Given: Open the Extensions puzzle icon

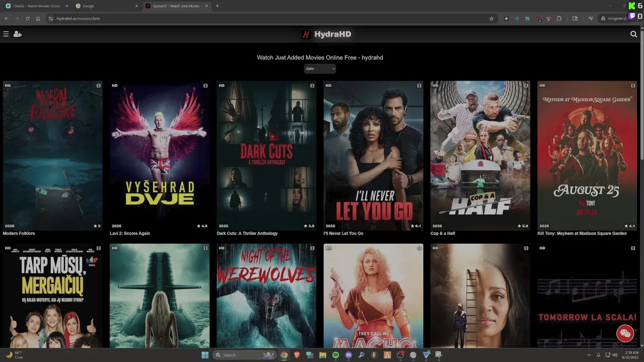Looking at the screenshot, I should tap(559, 19).
